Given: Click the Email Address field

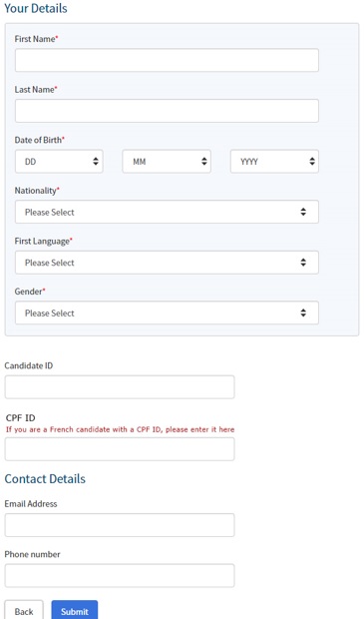Looking at the screenshot, I should (x=120, y=525).
